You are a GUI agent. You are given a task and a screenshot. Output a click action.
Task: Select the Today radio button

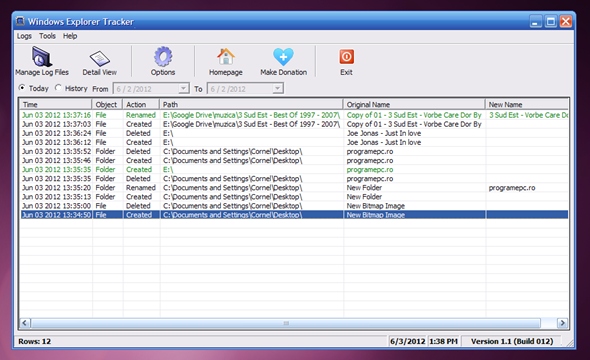[x=22, y=88]
